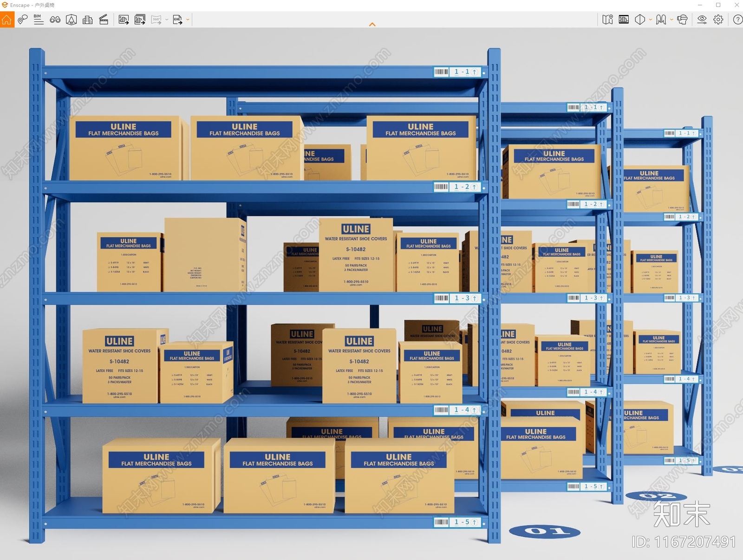Toggle the Projection mode hexagon icon
Image resolution: width=743 pixels, height=560 pixels.
(x=640, y=20)
